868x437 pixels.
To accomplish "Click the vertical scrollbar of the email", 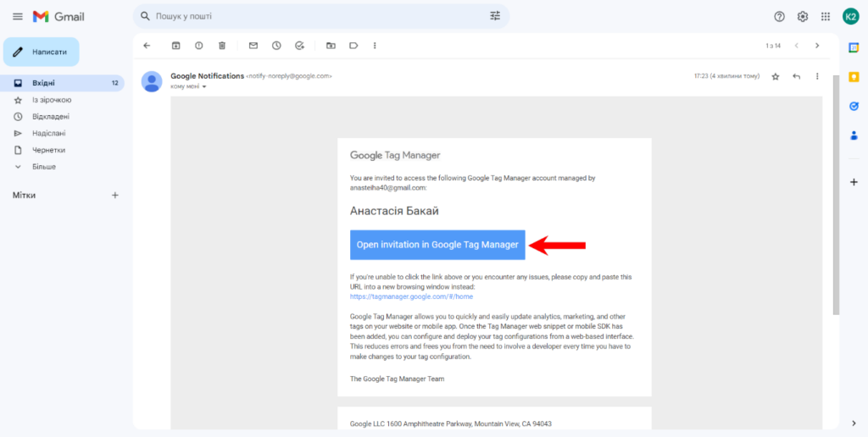I will 836,195.
